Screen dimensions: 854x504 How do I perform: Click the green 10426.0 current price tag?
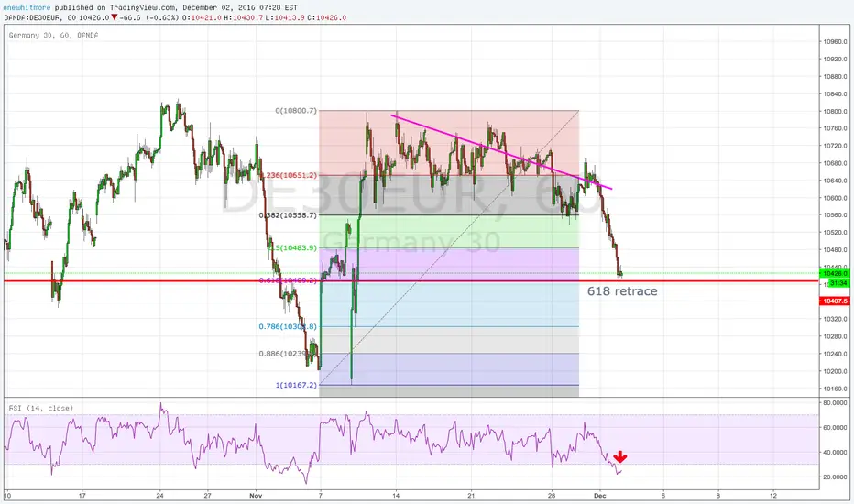834,273
